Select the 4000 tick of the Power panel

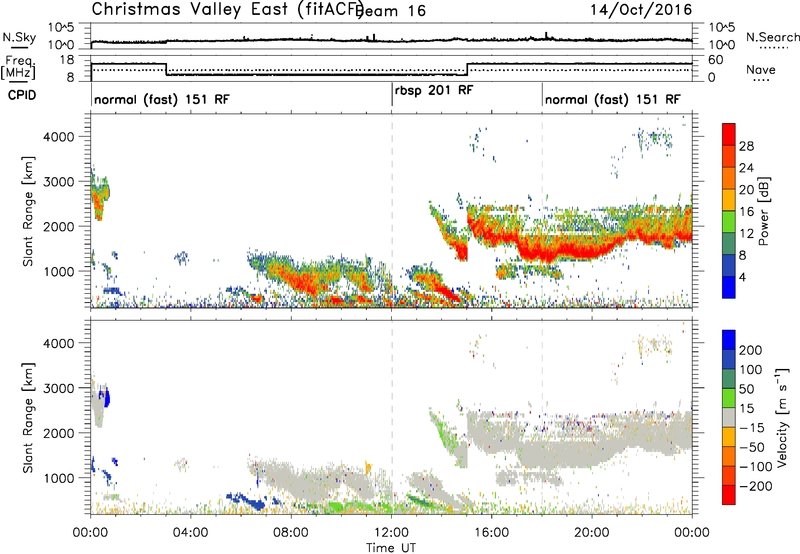point(58,136)
